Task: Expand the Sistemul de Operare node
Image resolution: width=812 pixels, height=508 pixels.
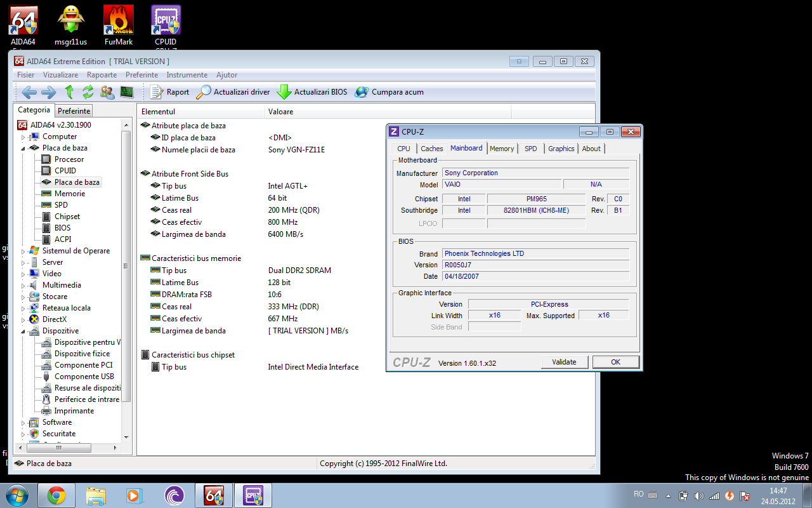Action: 23,251
